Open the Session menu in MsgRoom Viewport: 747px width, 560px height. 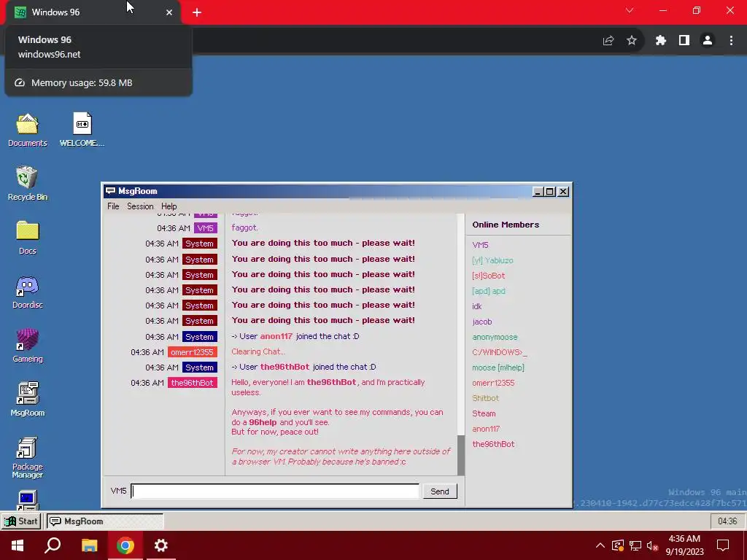140,206
